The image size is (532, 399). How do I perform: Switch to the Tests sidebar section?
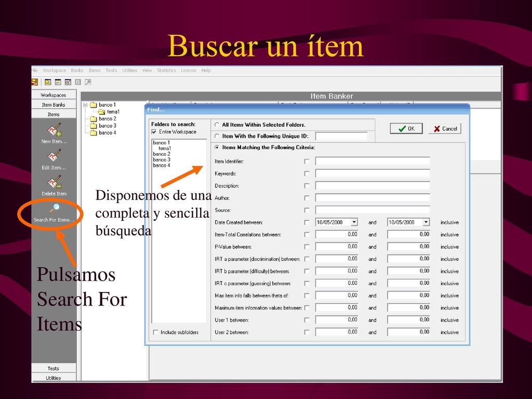pyautogui.click(x=54, y=368)
